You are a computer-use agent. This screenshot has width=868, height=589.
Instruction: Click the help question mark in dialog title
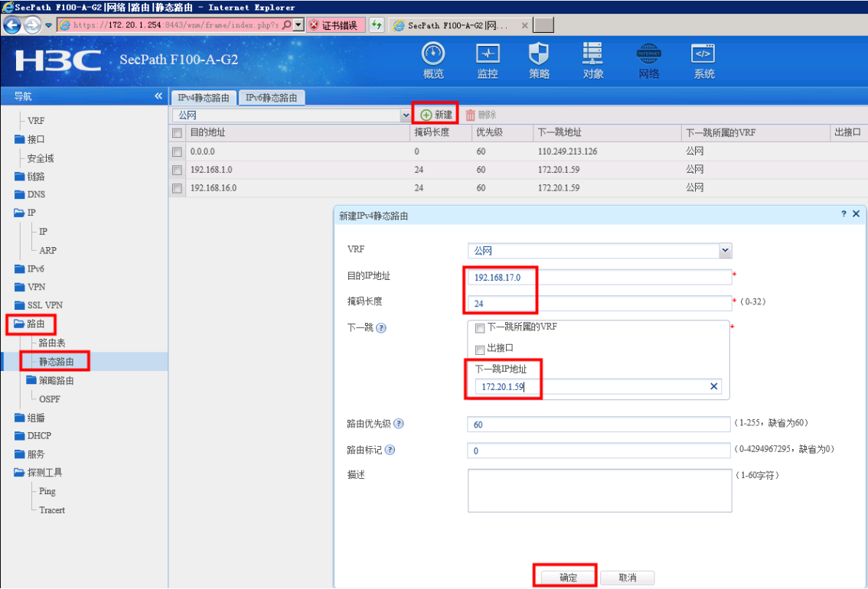click(844, 213)
